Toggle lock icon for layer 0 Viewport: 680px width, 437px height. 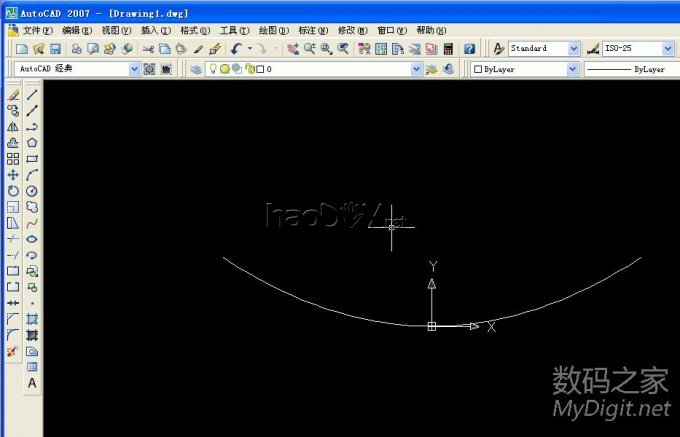tap(248, 69)
